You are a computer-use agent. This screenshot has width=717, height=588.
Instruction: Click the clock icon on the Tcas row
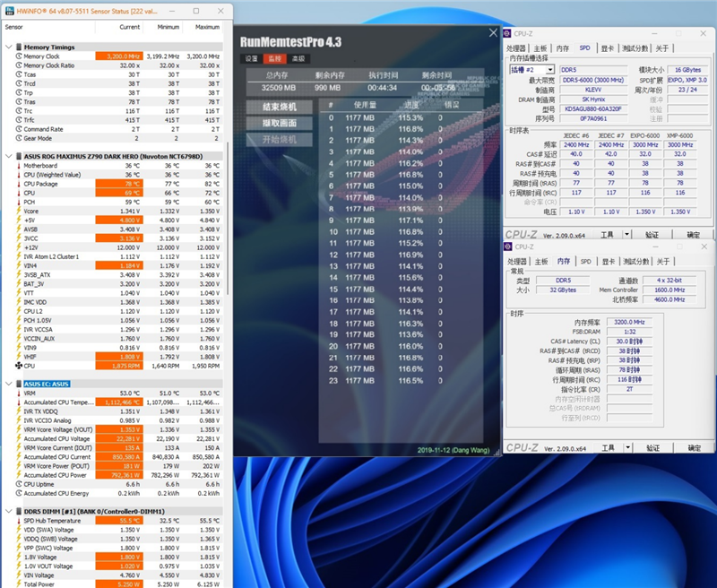pyautogui.click(x=19, y=74)
